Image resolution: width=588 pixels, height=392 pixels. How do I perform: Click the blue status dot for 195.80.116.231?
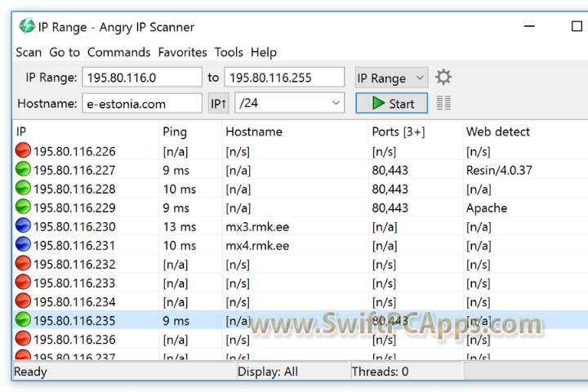point(23,244)
